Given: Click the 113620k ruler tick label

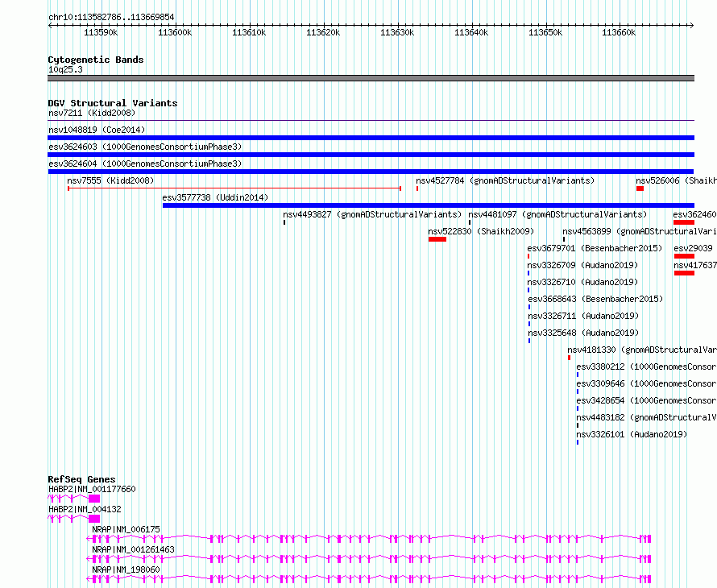Looking at the screenshot, I should pos(323,32).
